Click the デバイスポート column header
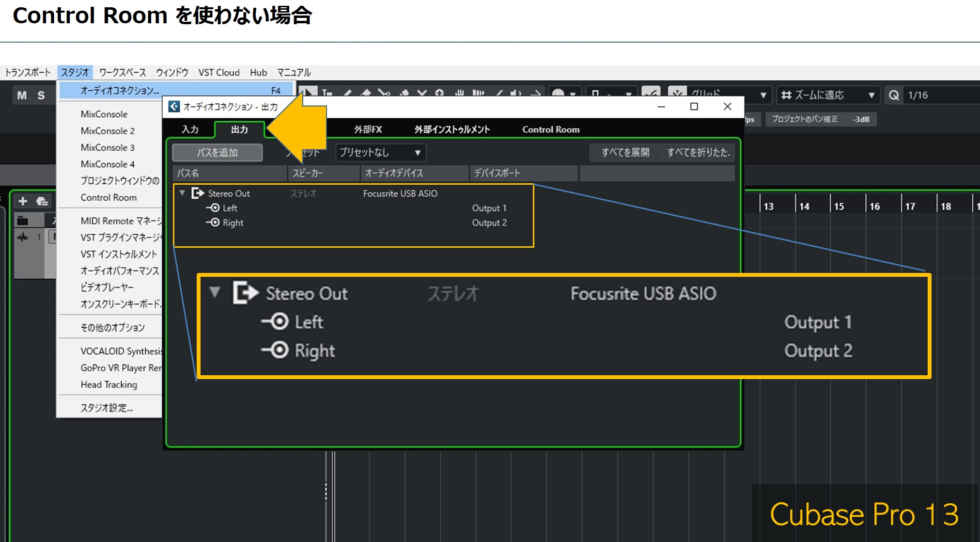Screen dimensions: 980x542 click(524, 173)
